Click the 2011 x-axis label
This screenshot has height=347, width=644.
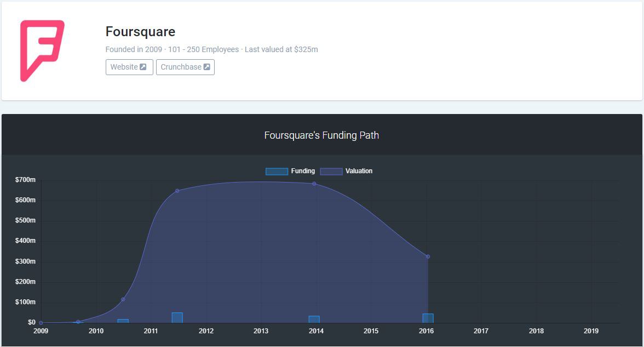coord(151,331)
